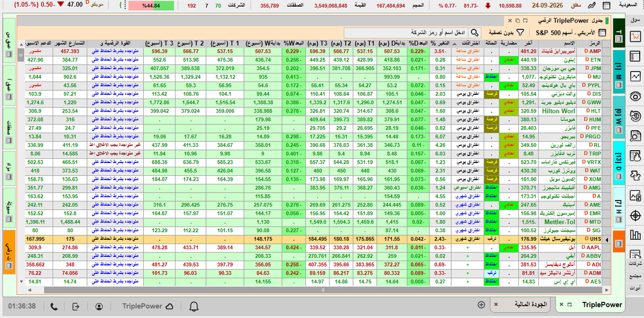Click the company name search field

(406, 32)
